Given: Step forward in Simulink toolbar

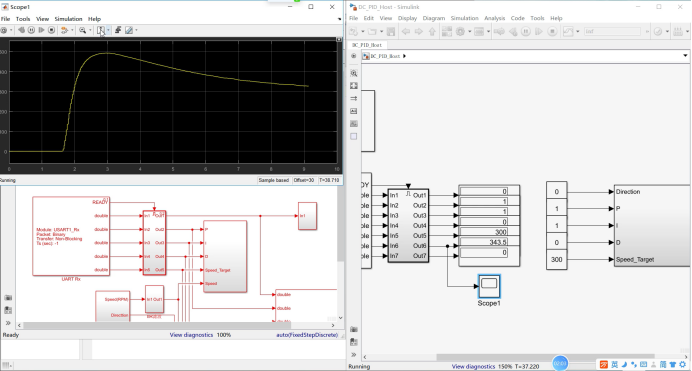Looking at the screenshot, I should 539,31.
